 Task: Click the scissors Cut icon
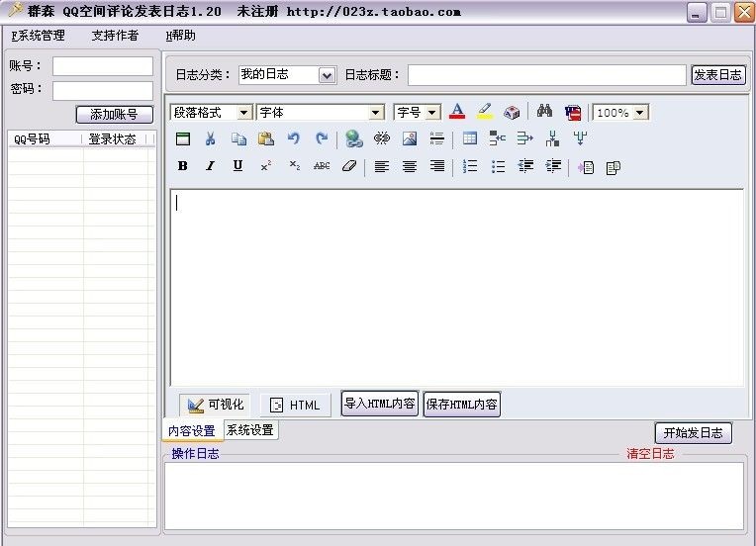[x=210, y=138]
